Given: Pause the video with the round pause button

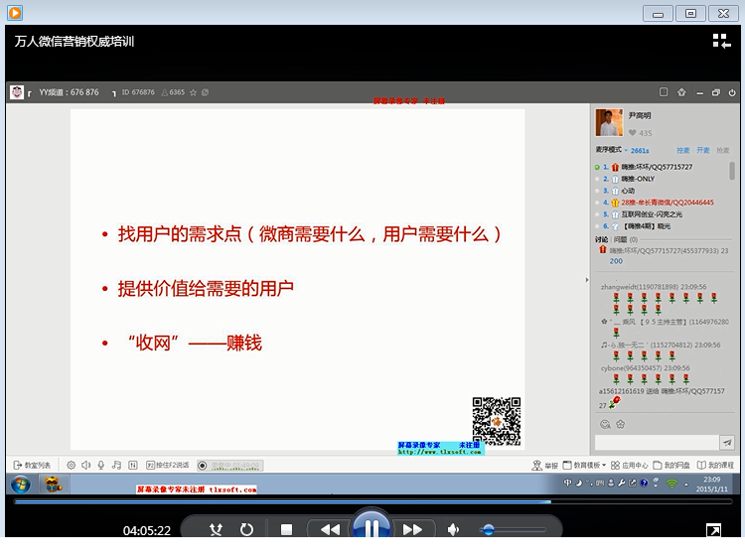Looking at the screenshot, I should [372, 525].
